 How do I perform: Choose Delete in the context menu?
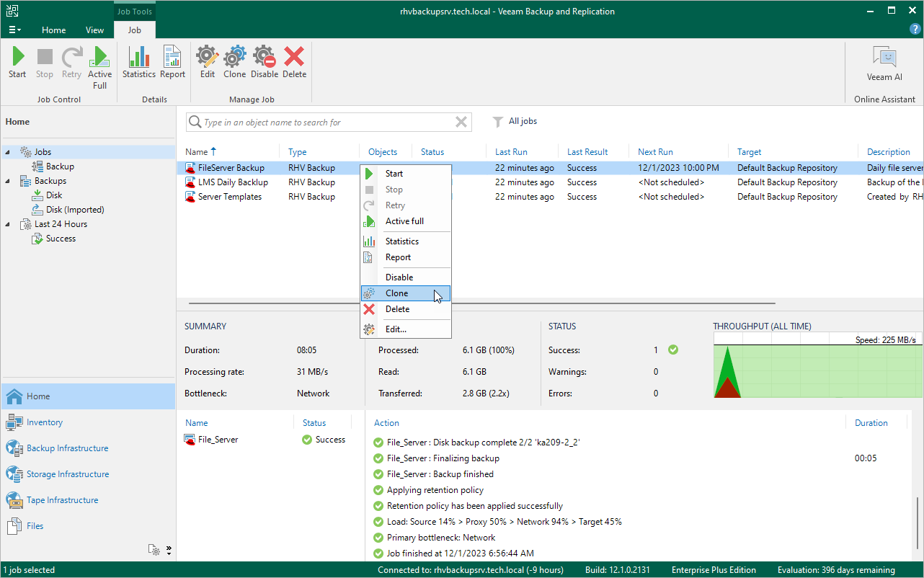pyautogui.click(x=406, y=309)
